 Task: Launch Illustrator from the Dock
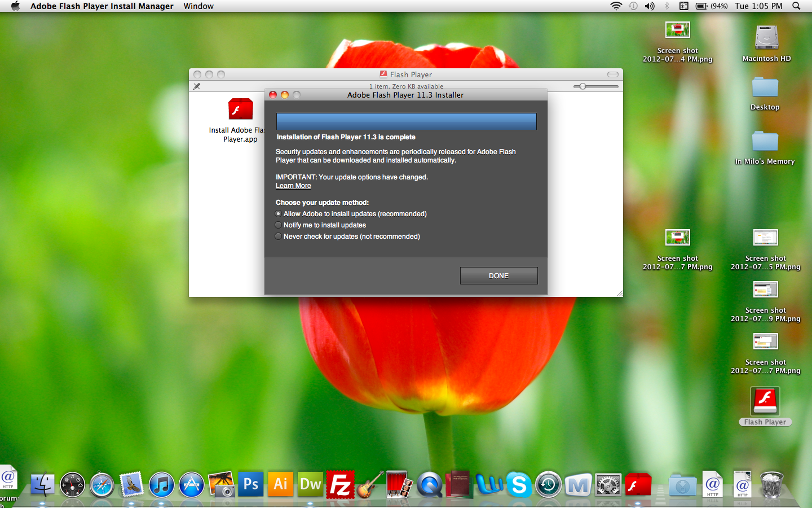click(x=281, y=484)
